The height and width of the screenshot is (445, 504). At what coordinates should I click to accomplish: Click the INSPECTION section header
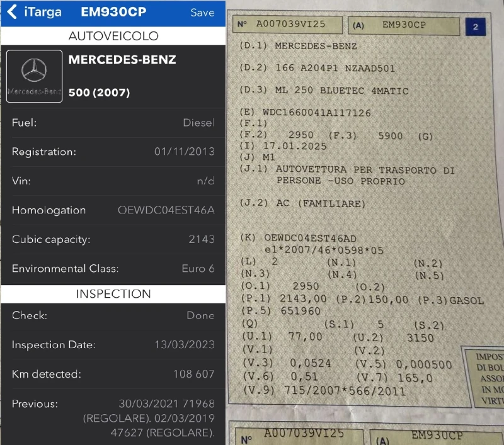click(x=113, y=294)
